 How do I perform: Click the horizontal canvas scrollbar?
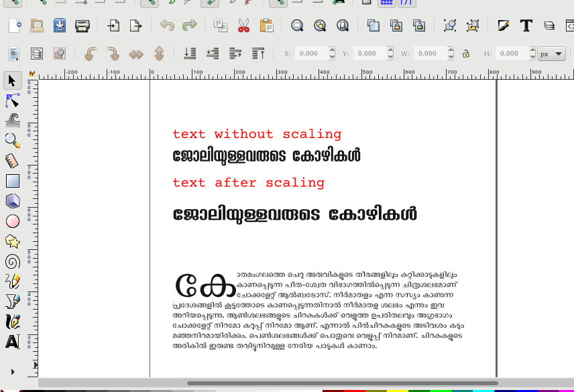[x=342, y=383]
